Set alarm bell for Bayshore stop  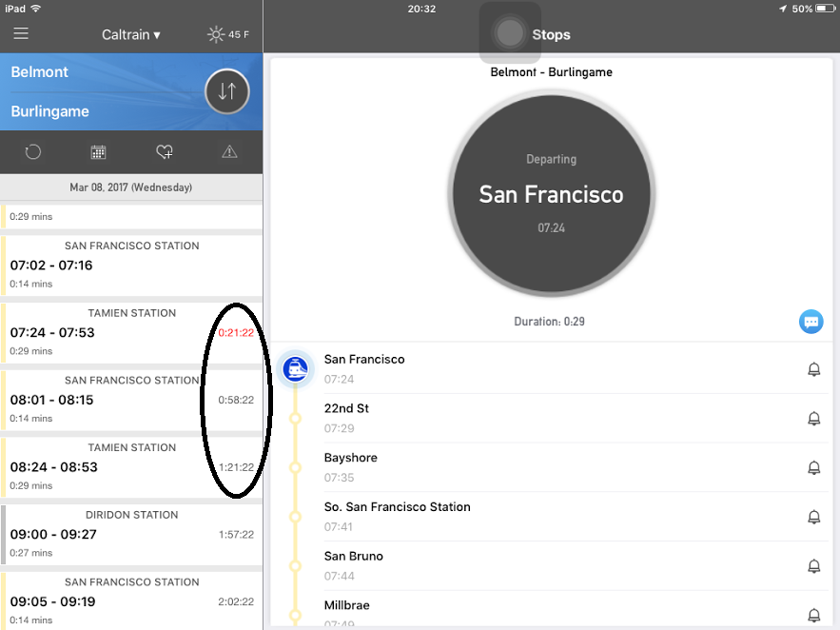[813, 467]
